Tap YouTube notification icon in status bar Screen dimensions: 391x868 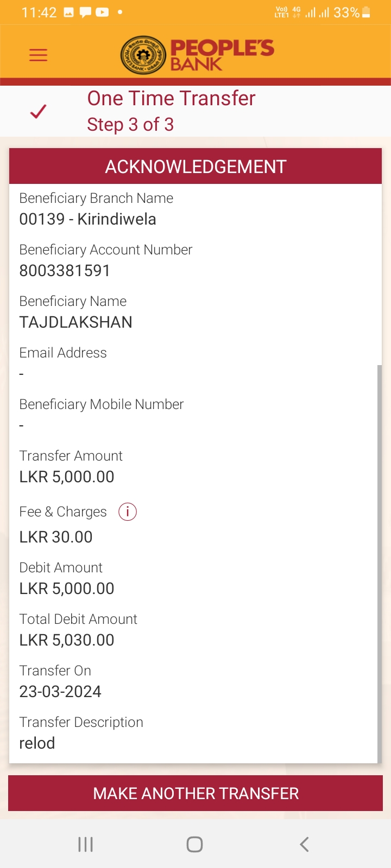[x=102, y=12]
